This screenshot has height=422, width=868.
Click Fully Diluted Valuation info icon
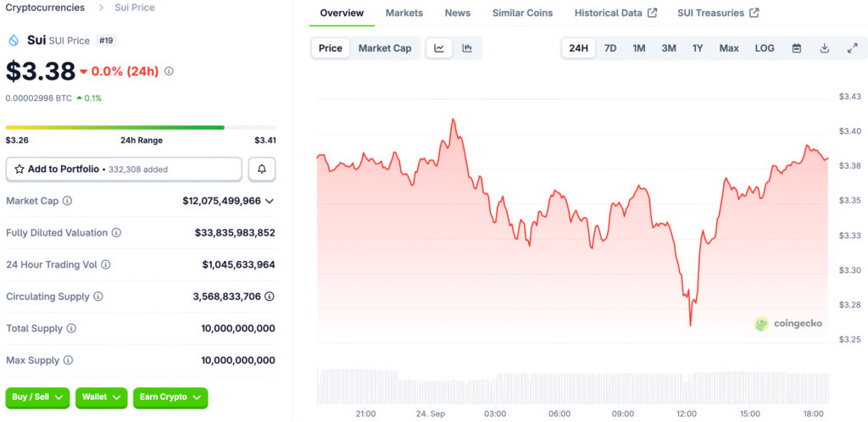pos(117,233)
